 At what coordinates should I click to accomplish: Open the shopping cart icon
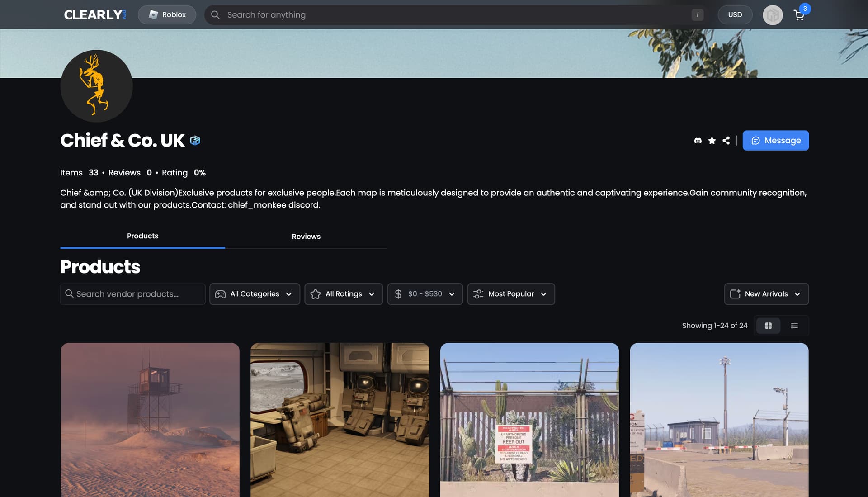click(x=799, y=15)
